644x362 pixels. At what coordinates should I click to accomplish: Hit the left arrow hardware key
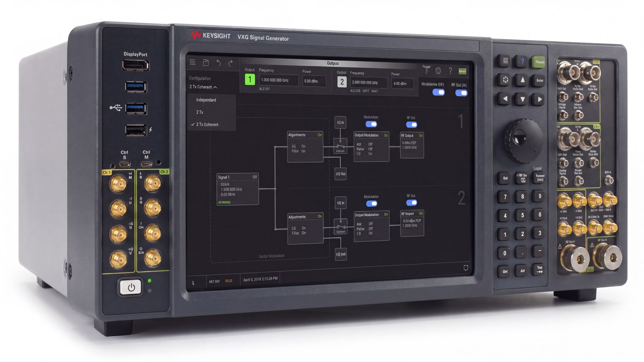pos(505,99)
